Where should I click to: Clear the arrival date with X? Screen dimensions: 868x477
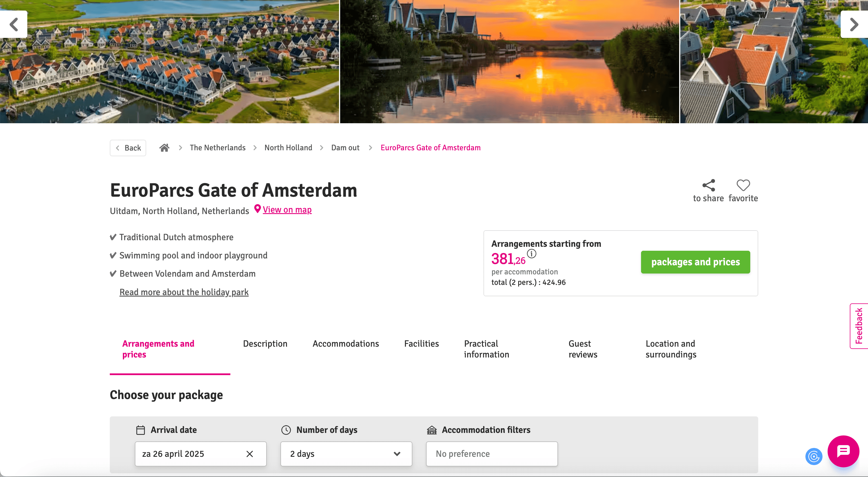point(250,454)
